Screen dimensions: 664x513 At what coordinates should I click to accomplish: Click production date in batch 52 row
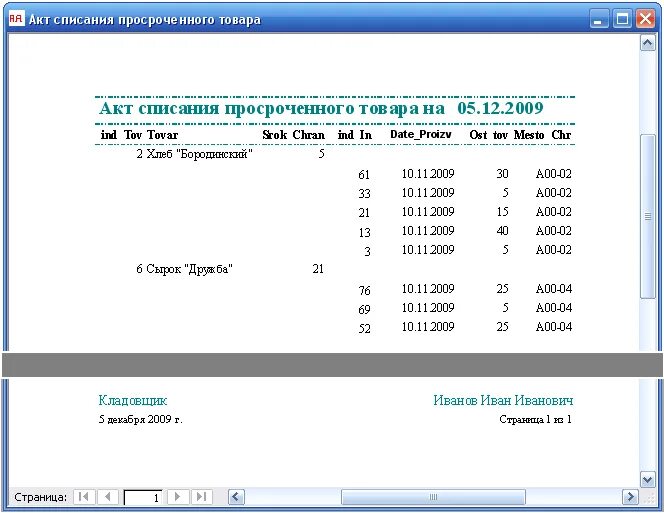coord(428,327)
